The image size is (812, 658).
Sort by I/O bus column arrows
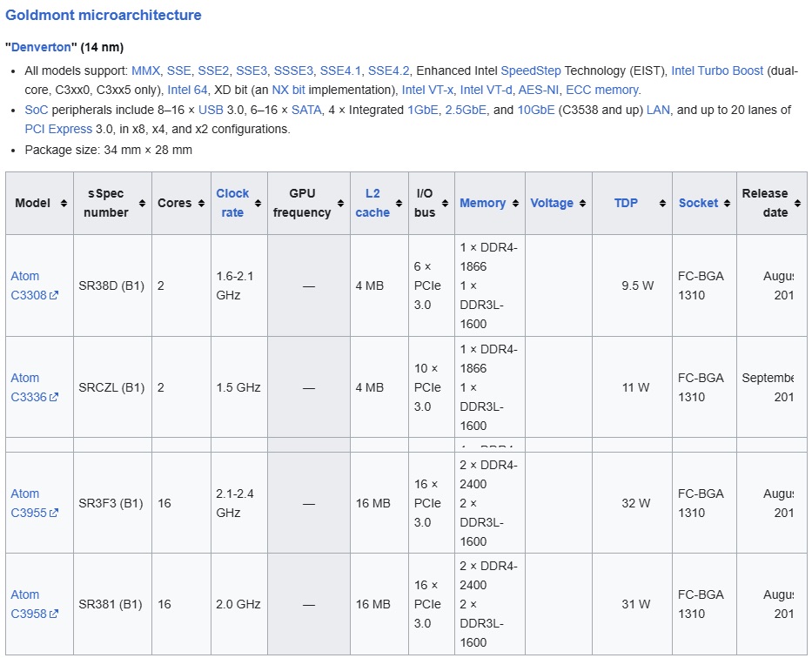[445, 203]
